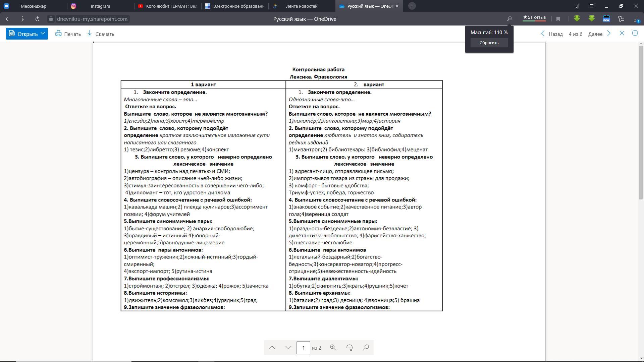Zoom in using magnifier plus icon
The height and width of the screenshot is (362, 644).
click(333, 348)
